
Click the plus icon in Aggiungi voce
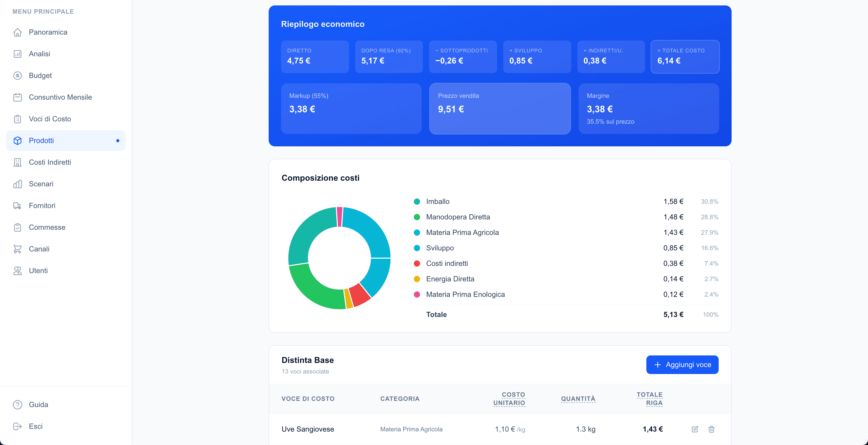click(x=657, y=365)
